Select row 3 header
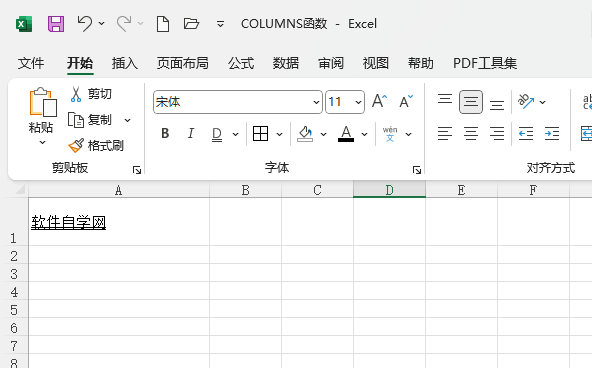Screen dimensions: 592x368 [14, 273]
